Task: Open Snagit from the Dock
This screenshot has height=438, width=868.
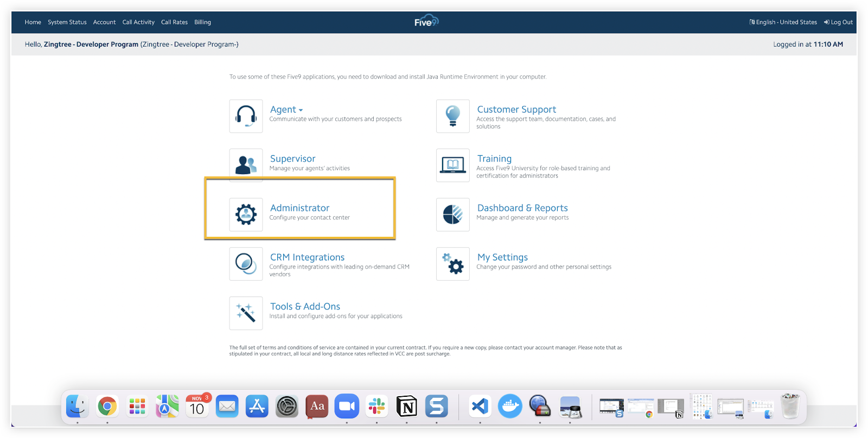Action: pyautogui.click(x=437, y=406)
